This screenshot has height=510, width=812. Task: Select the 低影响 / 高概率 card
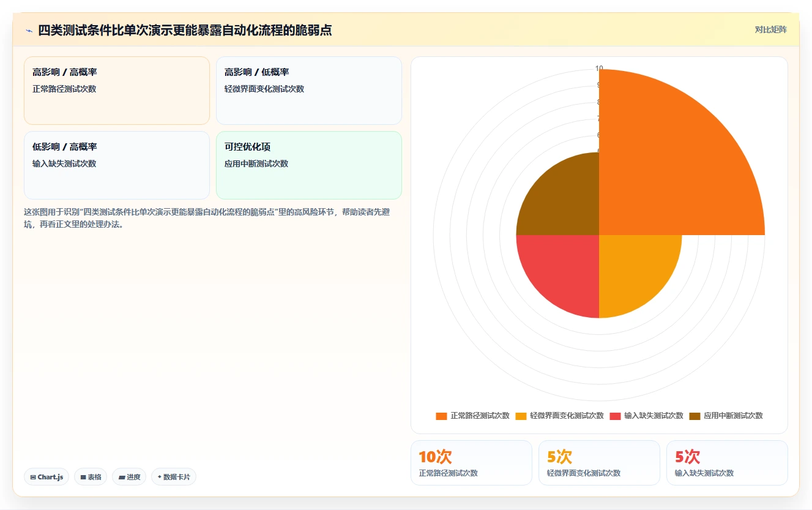coord(117,165)
